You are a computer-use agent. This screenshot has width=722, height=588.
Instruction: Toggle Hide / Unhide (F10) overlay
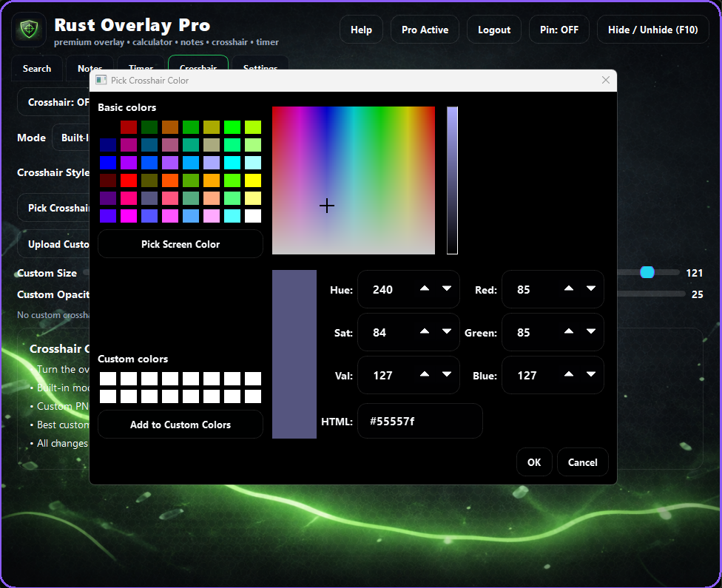(x=652, y=30)
